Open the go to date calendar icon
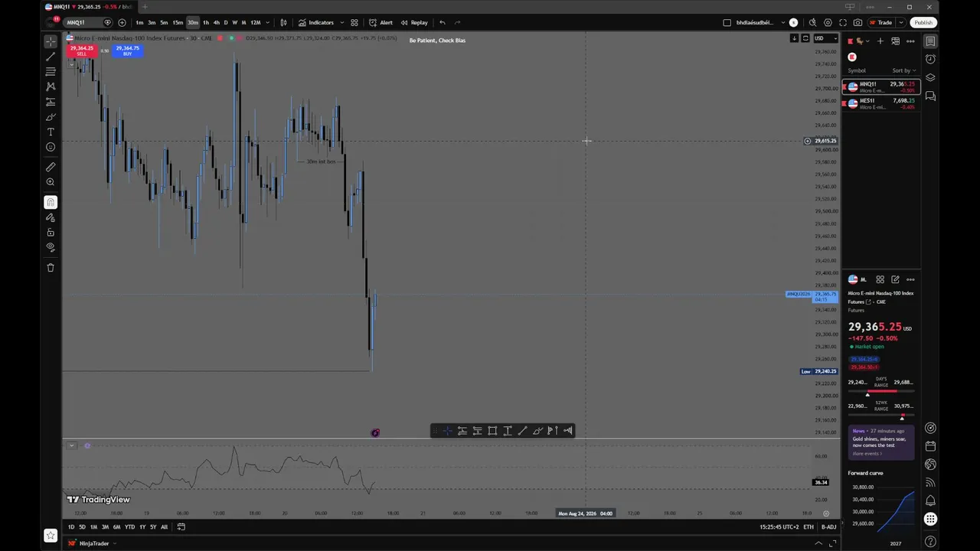This screenshot has width=980, height=551. pyautogui.click(x=181, y=527)
